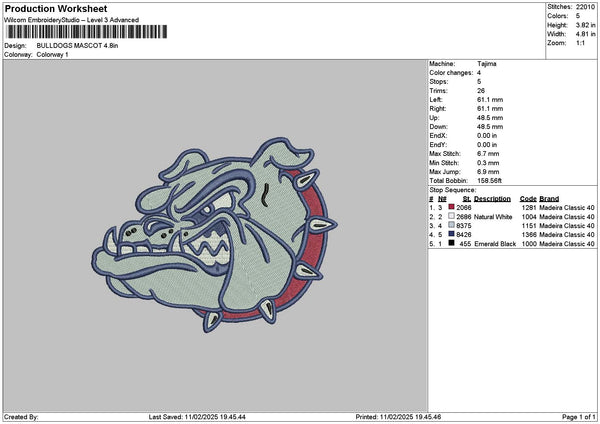Click the Emerald Black thread swatch
Image resolution: width=600 pixels, height=424 pixels.
click(x=452, y=243)
